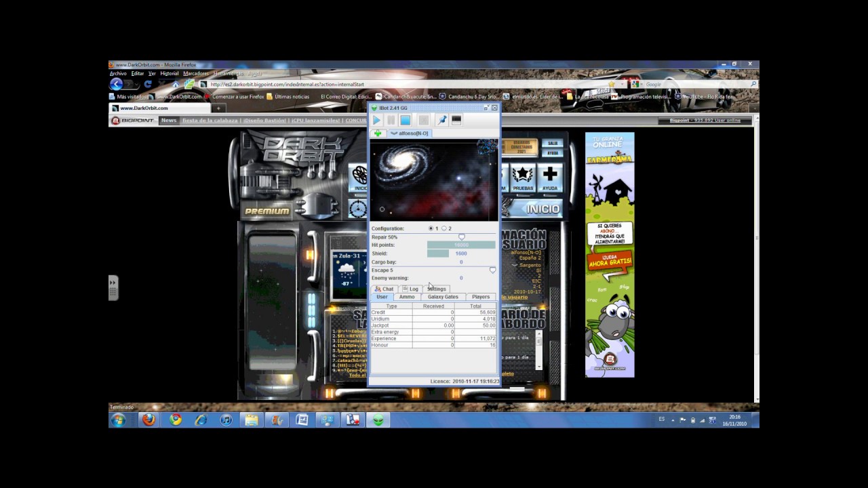Open the Marcadores menu in Firefox
This screenshot has height=488, width=868.
(x=196, y=73)
